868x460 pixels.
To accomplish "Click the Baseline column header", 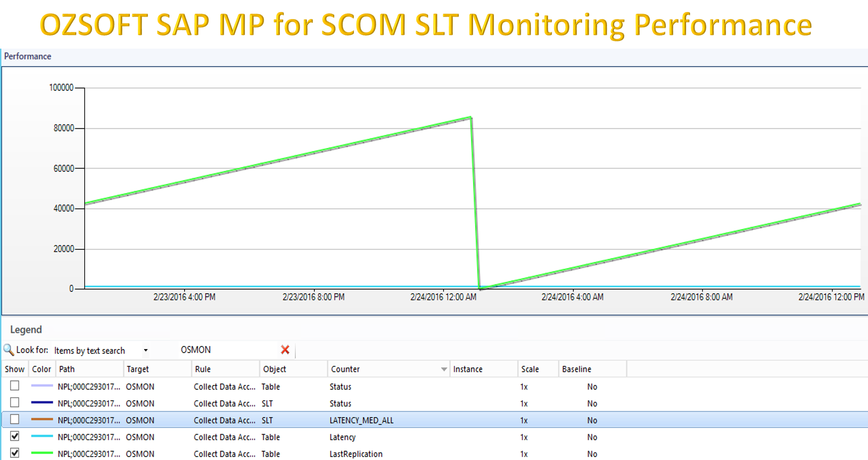I will 576,369.
